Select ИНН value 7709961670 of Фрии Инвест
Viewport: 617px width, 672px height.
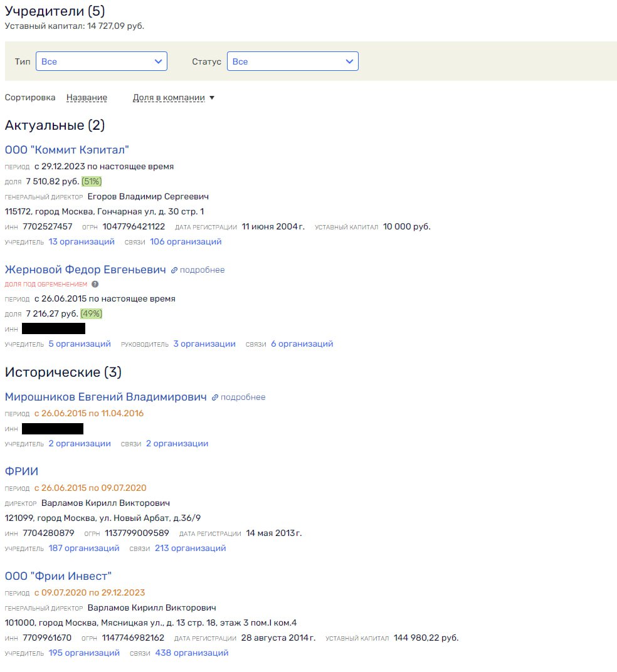pos(47,638)
